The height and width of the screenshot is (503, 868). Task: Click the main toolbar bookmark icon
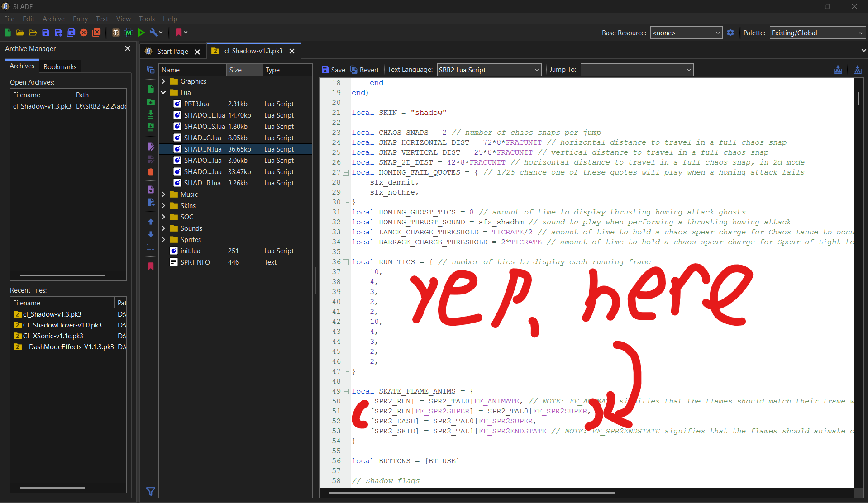[x=179, y=33]
